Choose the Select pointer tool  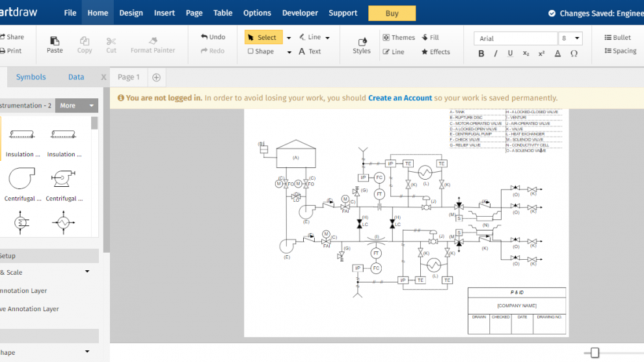click(x=263, y=37)
